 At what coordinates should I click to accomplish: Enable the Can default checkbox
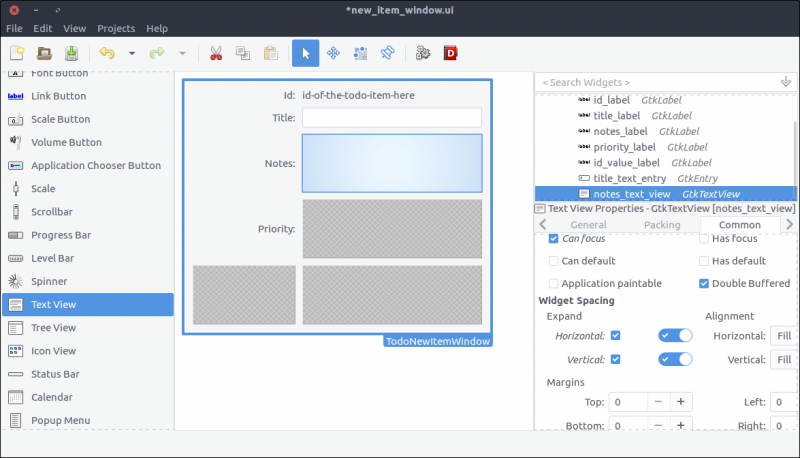[554, 261]
